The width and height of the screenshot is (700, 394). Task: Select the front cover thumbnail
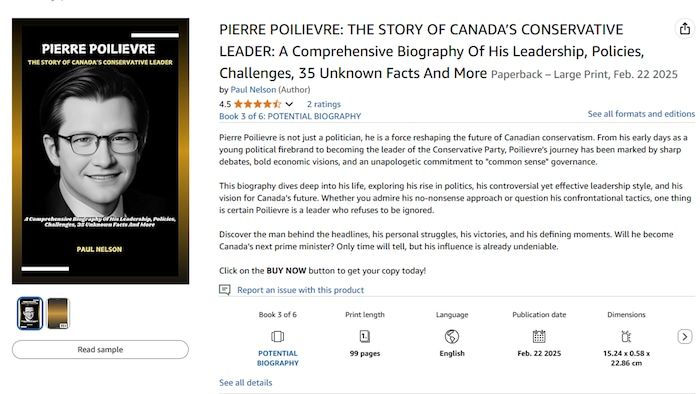click(x=30, y=313)
